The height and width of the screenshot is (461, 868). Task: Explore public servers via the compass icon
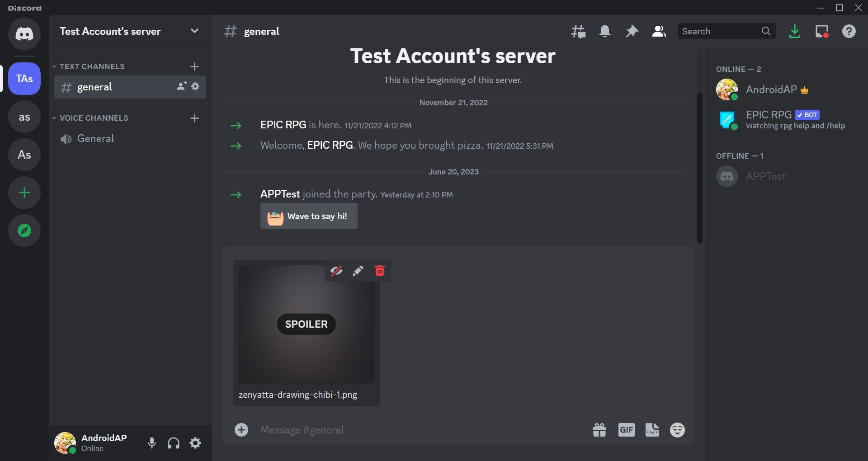24,230
